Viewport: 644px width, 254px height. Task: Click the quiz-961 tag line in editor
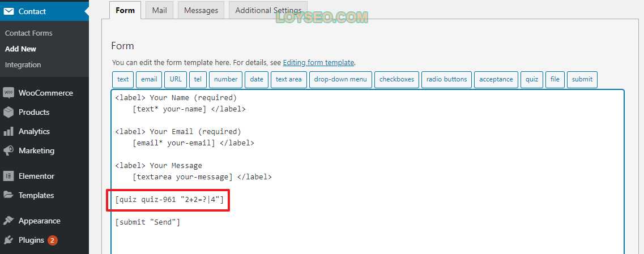(169, 200)
